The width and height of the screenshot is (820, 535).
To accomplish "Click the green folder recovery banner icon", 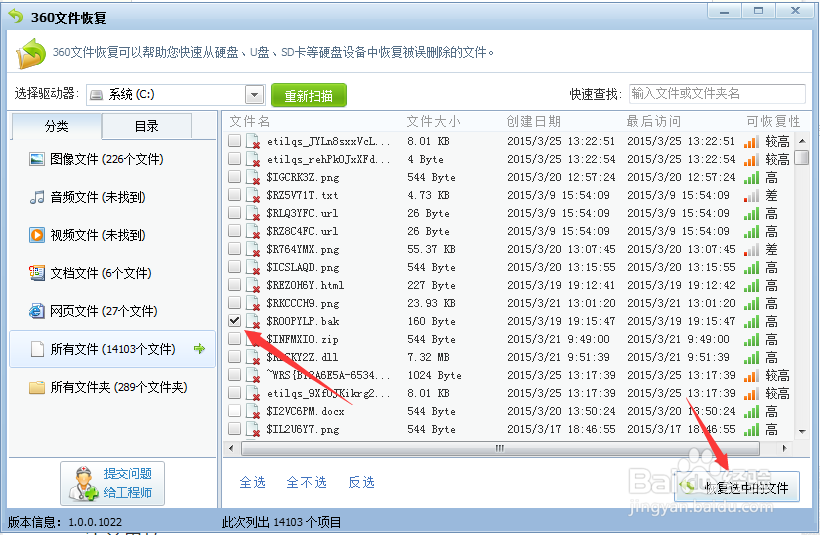I will tap(31, 53).
